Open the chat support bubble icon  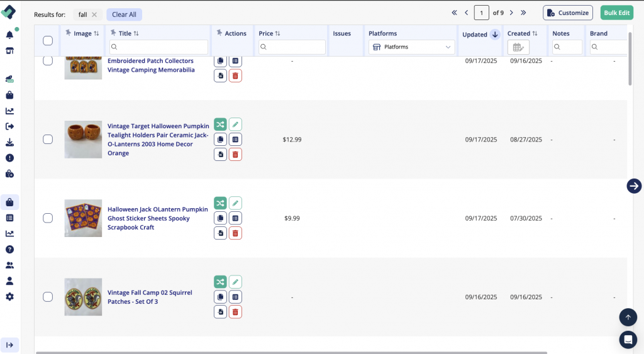point(628,340)
